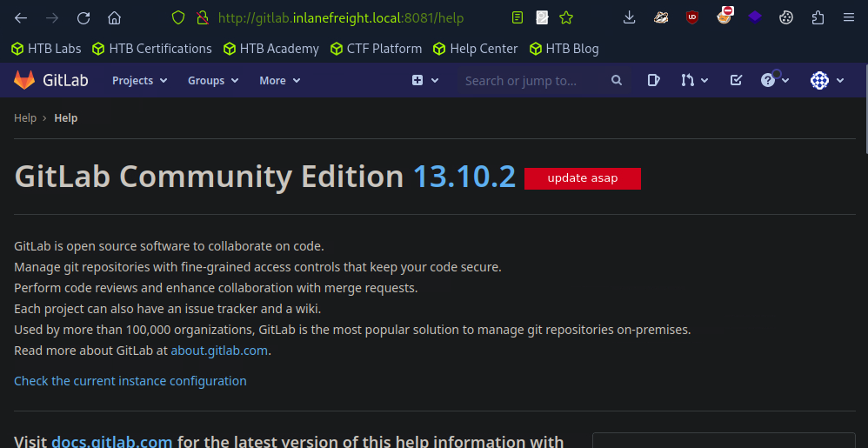This screenshot has width=868, height=448.
Task: Open the Firefox downloads icon
Action: [630, 17]
